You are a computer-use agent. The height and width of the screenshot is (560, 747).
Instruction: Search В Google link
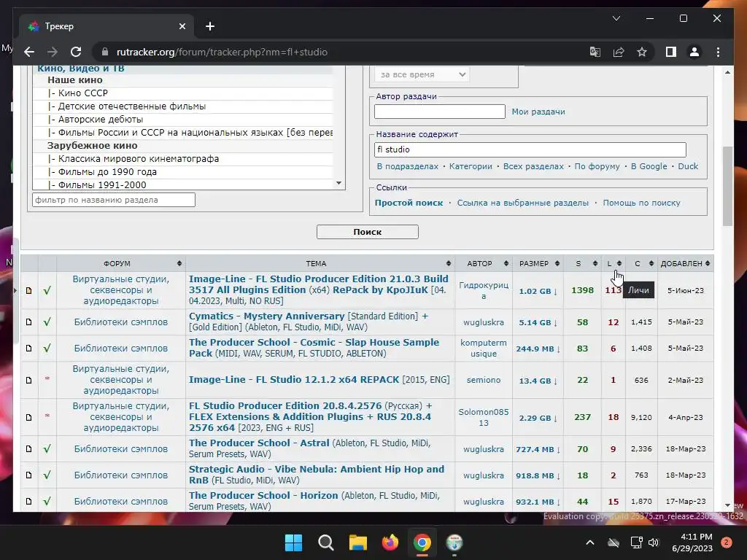tap(649, 166)
